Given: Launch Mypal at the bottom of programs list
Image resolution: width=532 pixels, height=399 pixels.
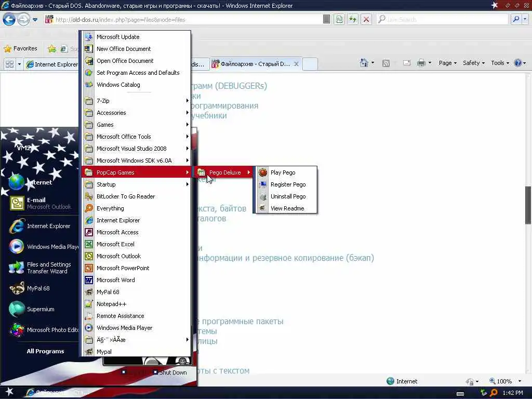Looking at the screenshot, I should (x=137, y=352).
